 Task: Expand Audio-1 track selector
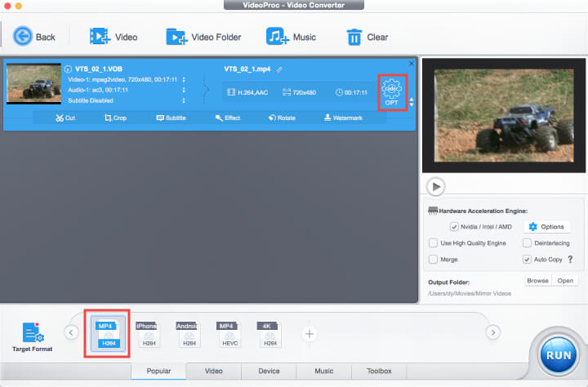point(184,90)
